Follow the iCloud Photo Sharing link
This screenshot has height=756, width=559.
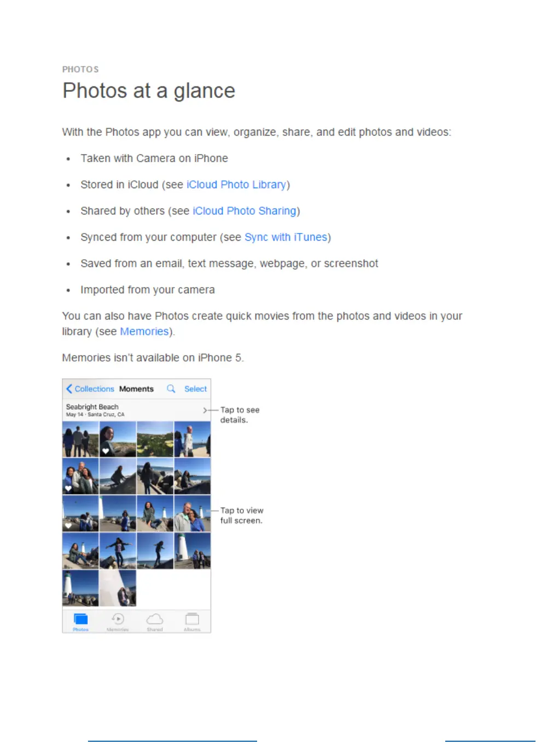point(244,211)
